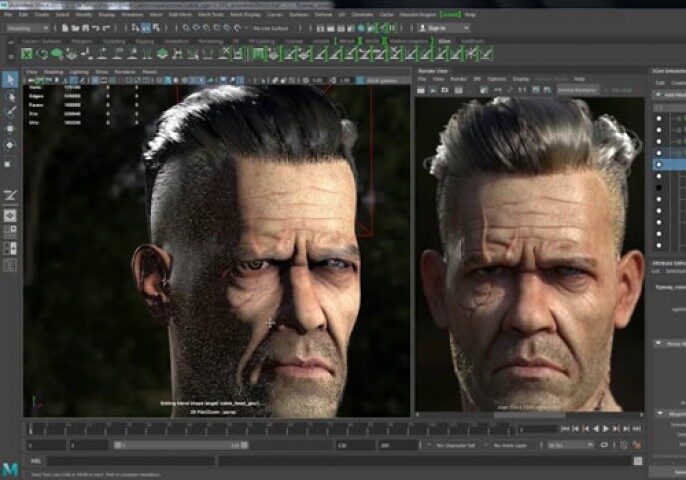Activate the Rotate tool in toolbox
686x480 pixels.
point(10,145)
